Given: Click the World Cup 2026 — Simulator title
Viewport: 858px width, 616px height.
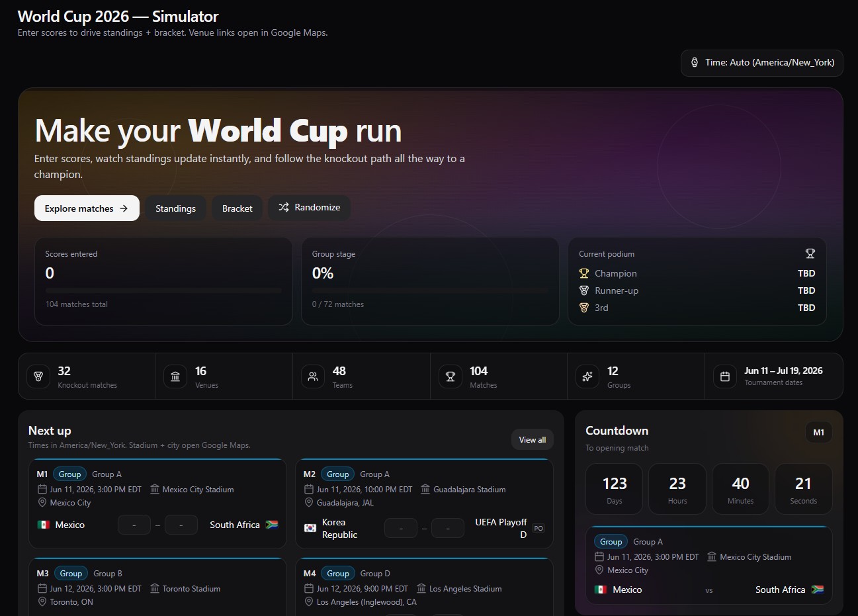Looking at the screenshot, I should [118, 17].
